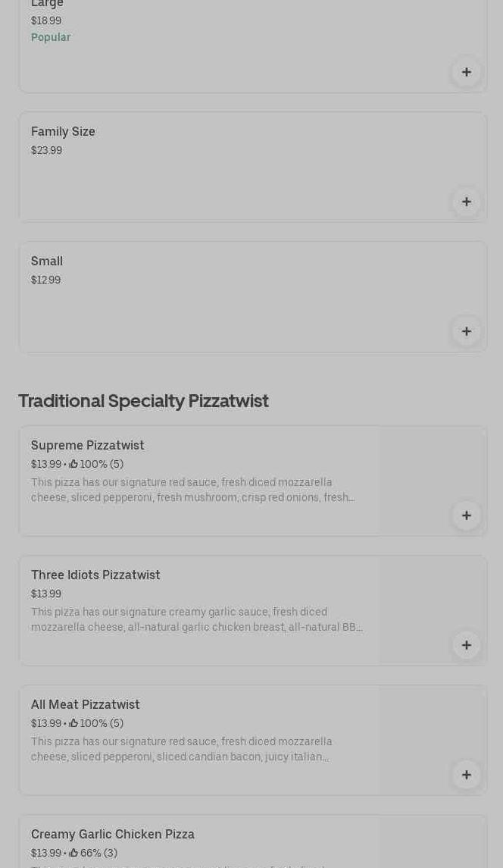The width and height of the screenshot is (503, 868).
Task: Add the Large size option with plus button
Action: point(466,72)
